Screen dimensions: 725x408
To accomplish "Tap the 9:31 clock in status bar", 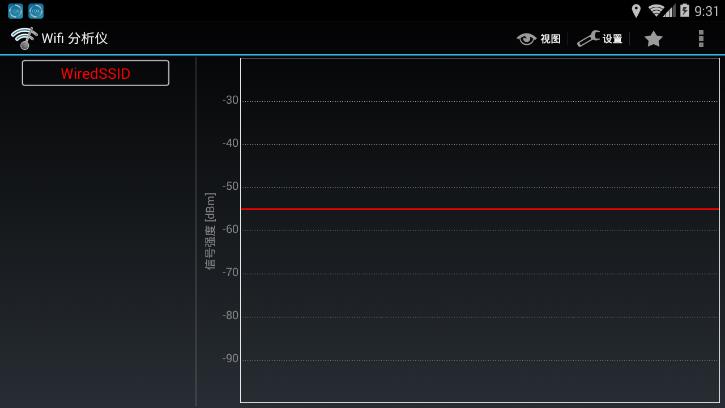I will [x=706, y=11].
